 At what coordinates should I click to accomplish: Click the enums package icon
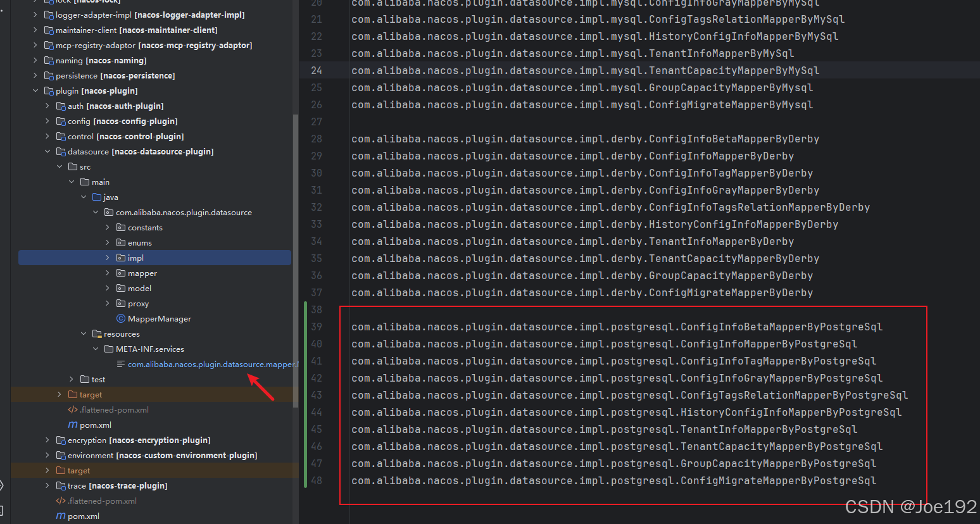121,242
